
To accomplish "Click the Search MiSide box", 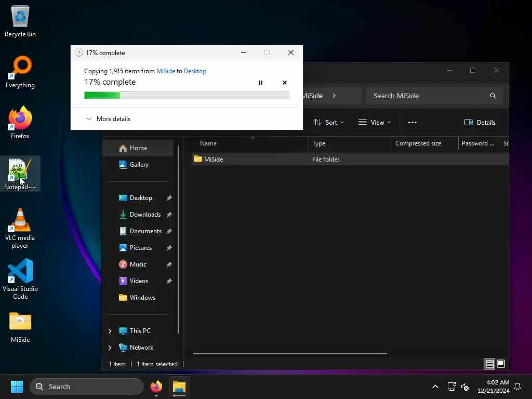I will point(434,96).
